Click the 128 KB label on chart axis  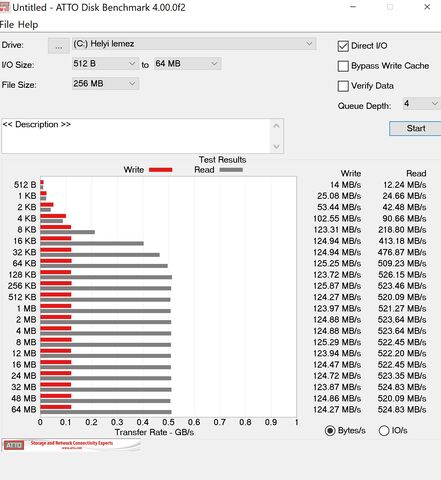tap(22, 275)
